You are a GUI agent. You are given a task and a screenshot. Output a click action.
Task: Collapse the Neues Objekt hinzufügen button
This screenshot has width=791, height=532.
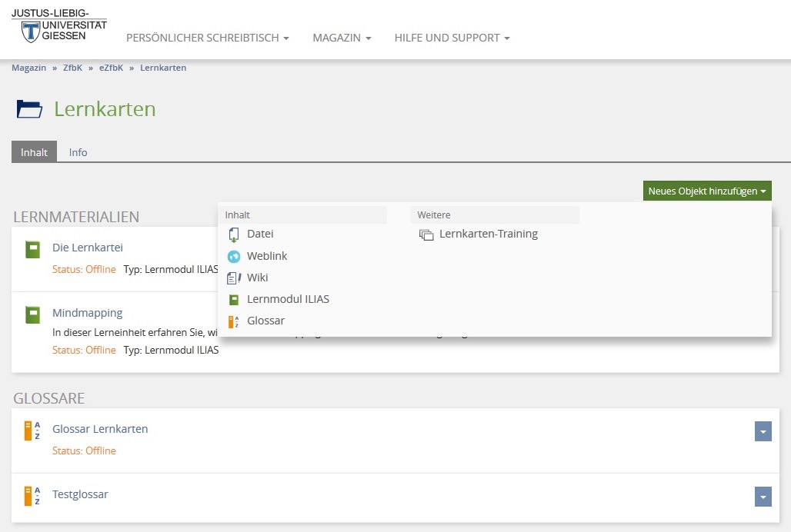(706, 191)
